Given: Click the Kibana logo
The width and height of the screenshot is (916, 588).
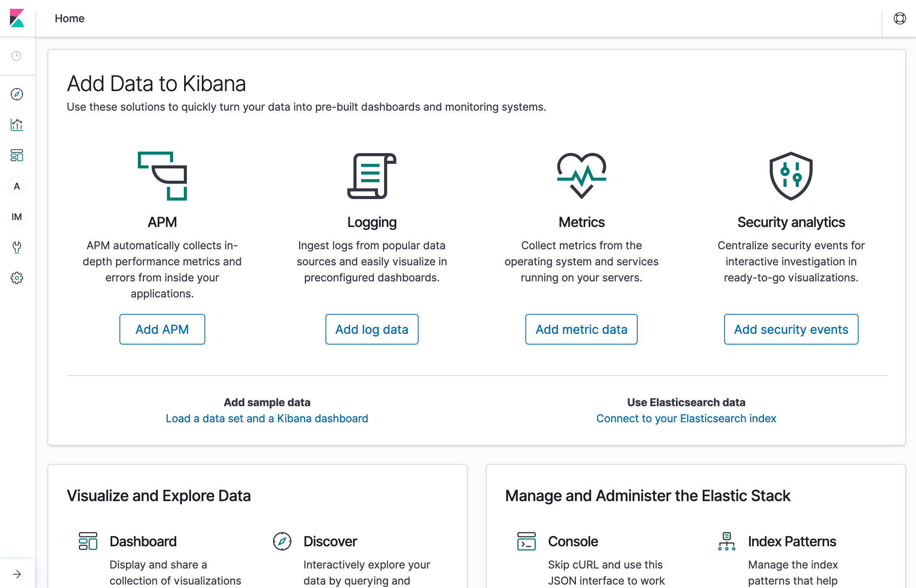Looking at the screenshot, I should (x=17, y=18).
